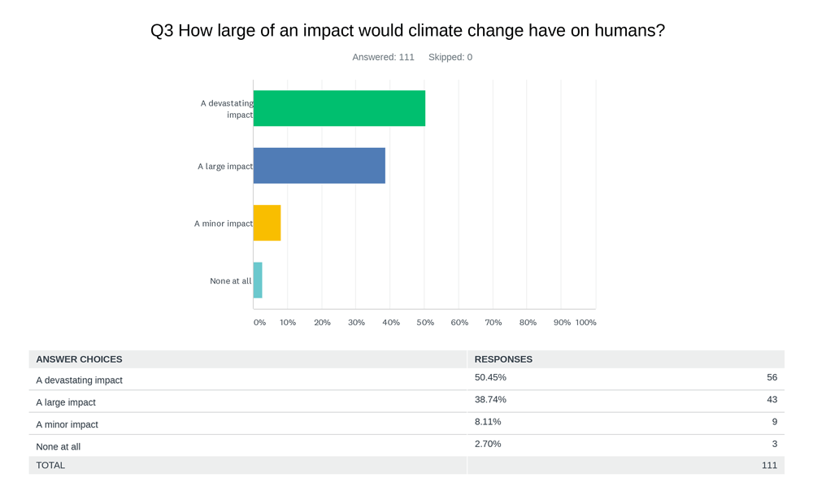
Task: Click the A minor impact chart axis label
Action: [x=223, y=224]
